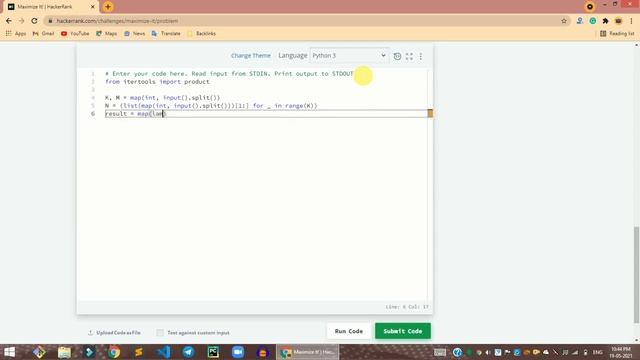The image size is (640, 360).
Task: Click the ENG language indicator in the tray
Action: click(598, 352)
